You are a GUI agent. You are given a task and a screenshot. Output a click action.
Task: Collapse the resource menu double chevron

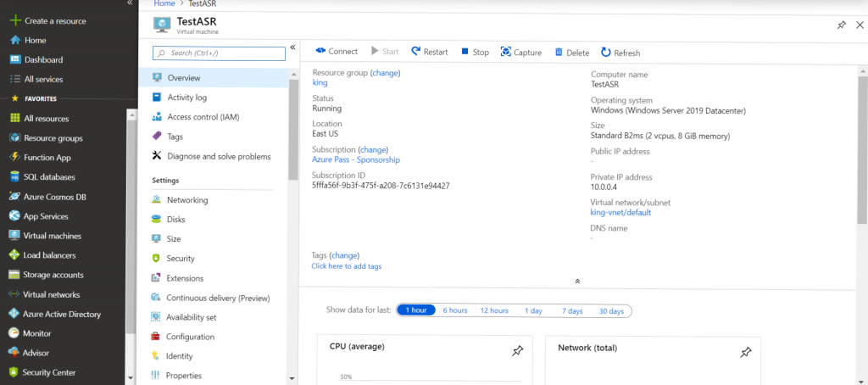click(x=292, y=47)
